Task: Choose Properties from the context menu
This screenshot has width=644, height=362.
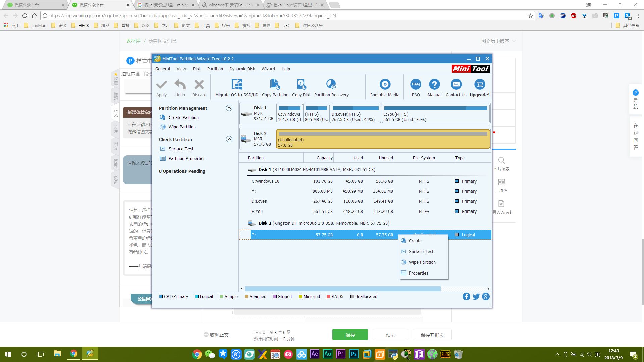Action: (423, 273)
